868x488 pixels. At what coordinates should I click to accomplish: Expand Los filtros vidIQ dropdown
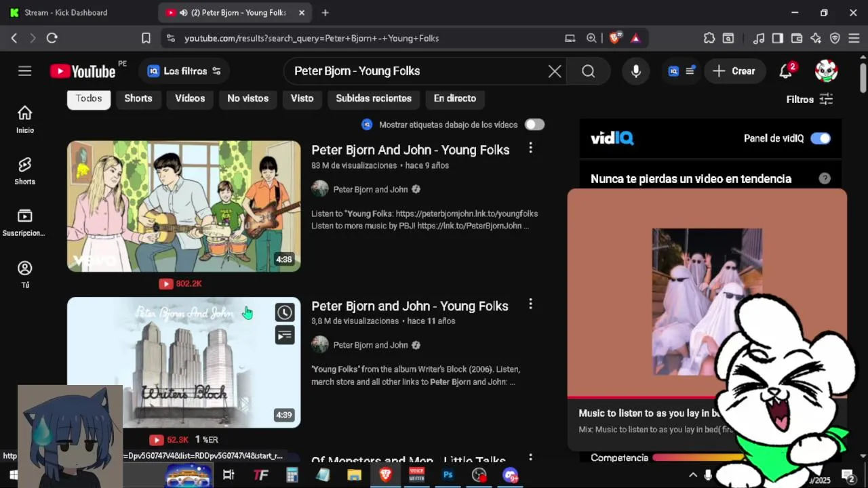[184, 71]
